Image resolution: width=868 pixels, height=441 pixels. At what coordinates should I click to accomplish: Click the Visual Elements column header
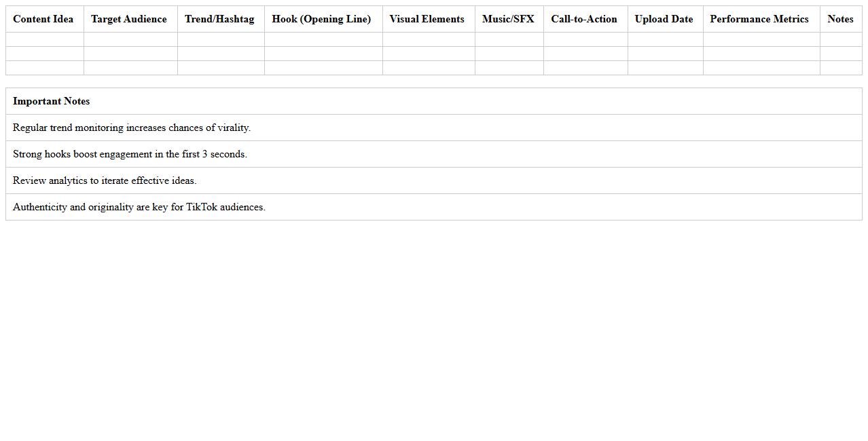tap(427, 19)
